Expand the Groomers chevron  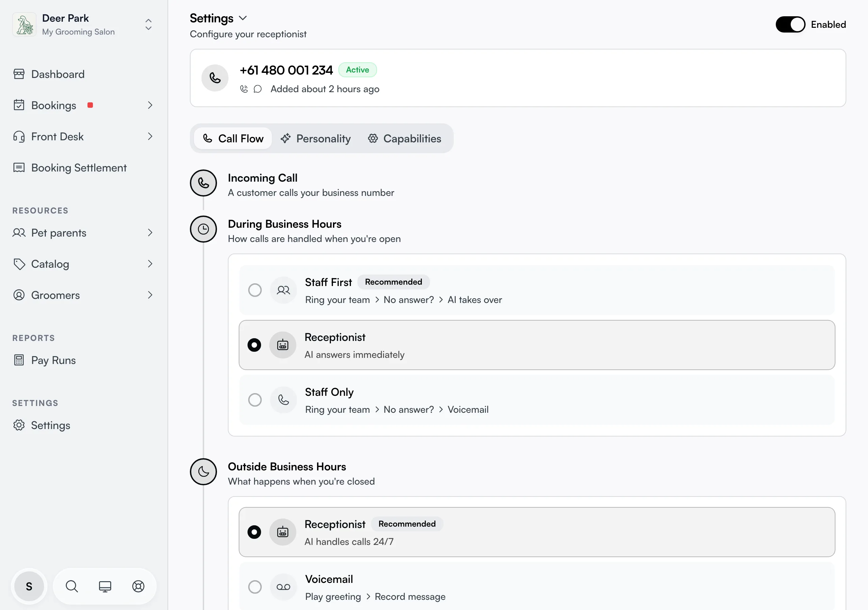point(150,295)
